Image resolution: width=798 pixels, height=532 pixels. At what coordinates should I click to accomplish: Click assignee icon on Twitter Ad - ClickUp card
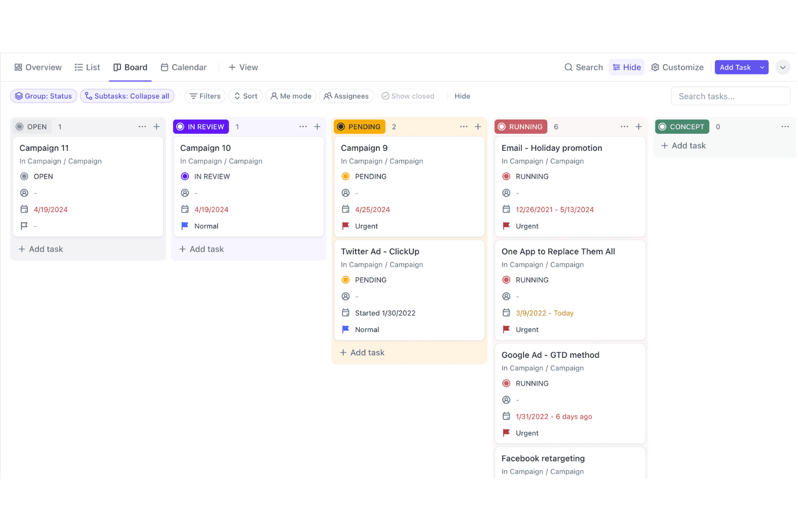(346, 296)
